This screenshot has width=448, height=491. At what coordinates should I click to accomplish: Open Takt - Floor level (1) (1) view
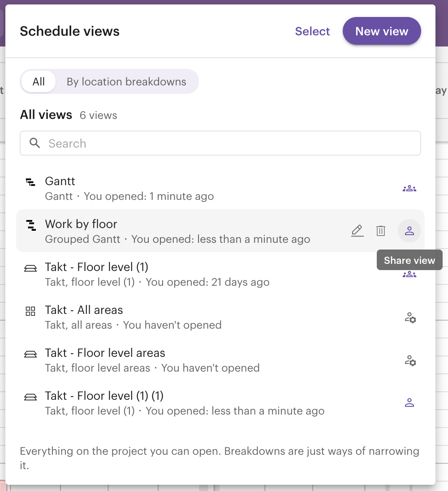(220, 403)
